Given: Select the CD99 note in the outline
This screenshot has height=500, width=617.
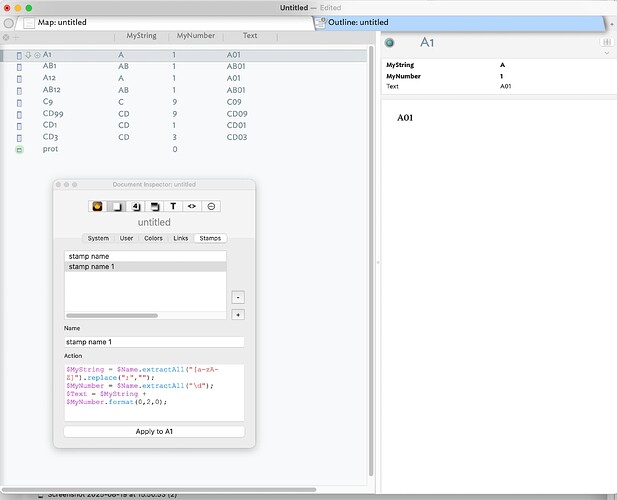Looking at the screenshot, I should click(53, 113).
